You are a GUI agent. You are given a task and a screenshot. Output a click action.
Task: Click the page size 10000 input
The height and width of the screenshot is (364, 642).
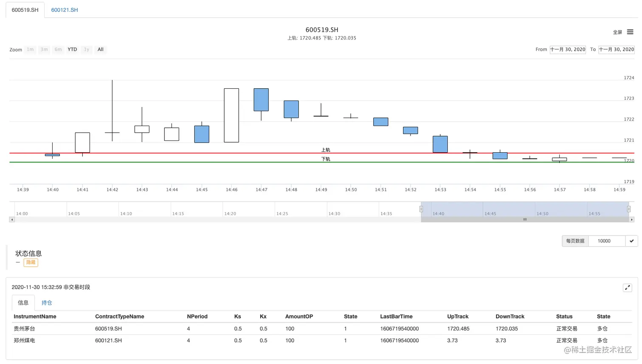tap(607, 241)
